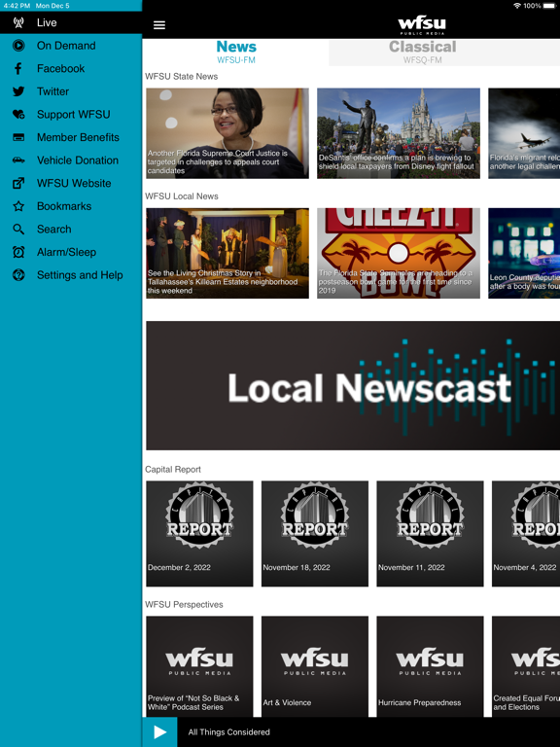Open Art & Violence episode
This screenshot has width=560, height=747.
click(315, 667)
